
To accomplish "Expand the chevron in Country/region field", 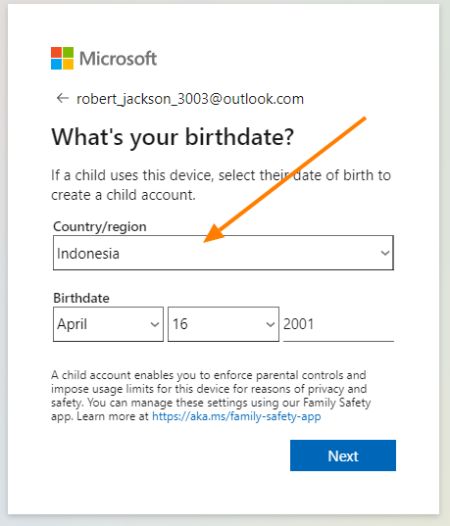I will click(x=385, y=253).
